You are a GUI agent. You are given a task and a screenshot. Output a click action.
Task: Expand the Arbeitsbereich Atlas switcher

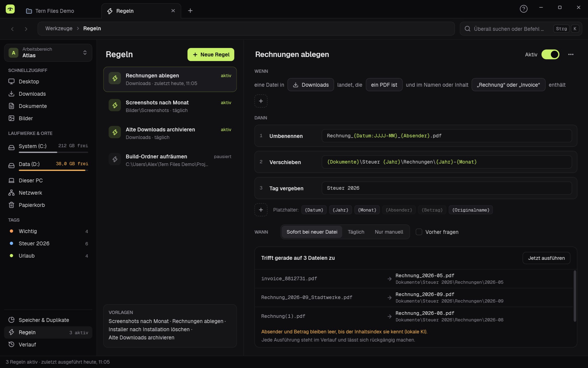tap(48, 53)
